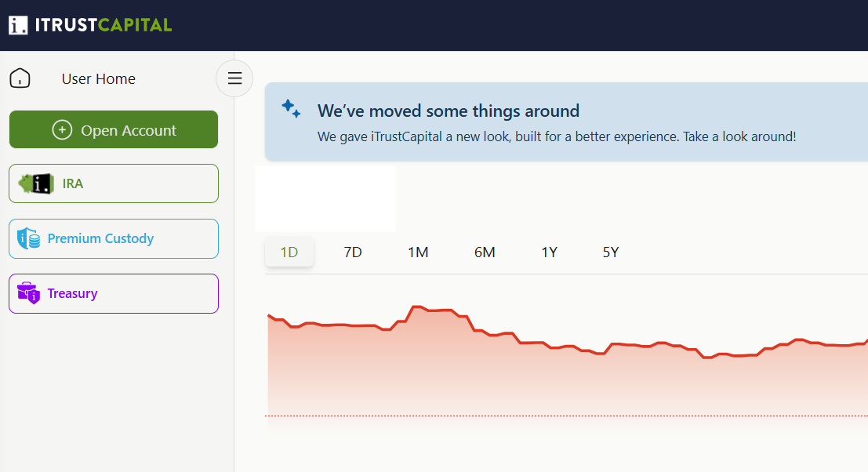Screen dimensions: 868x472
Task: Open the Premium Custody account
Action: click(114, 238)
